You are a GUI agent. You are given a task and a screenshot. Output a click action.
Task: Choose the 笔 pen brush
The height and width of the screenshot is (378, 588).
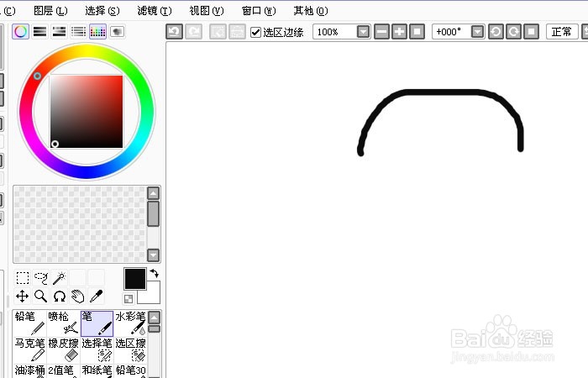pos(97,323)
